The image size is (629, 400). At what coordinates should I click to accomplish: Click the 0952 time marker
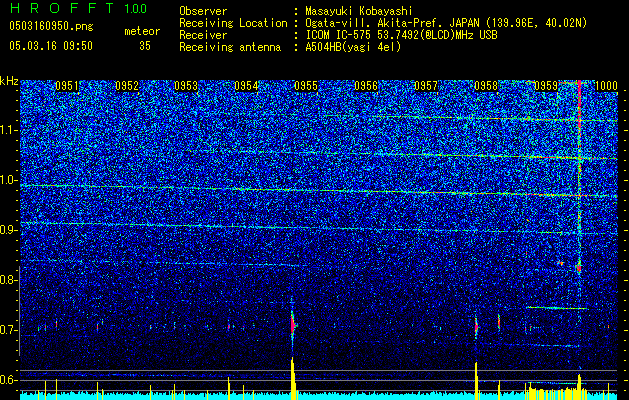click(127, 86)
